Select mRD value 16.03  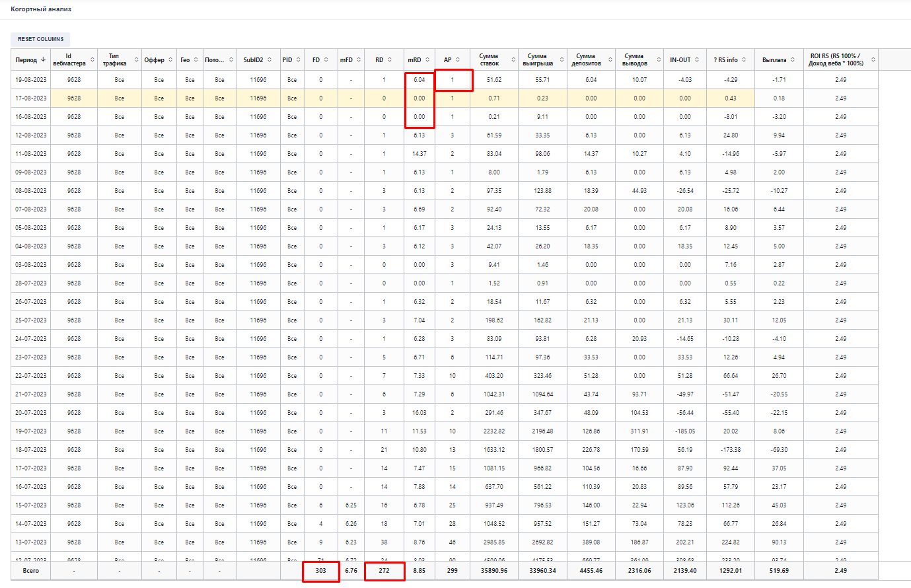click(x=419, y=413)
